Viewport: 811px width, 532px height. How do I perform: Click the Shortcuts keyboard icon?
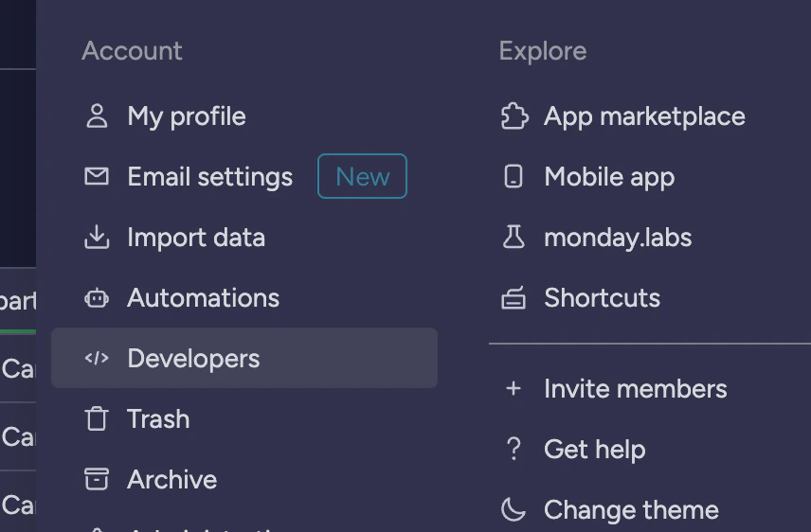tap(514, 298)
